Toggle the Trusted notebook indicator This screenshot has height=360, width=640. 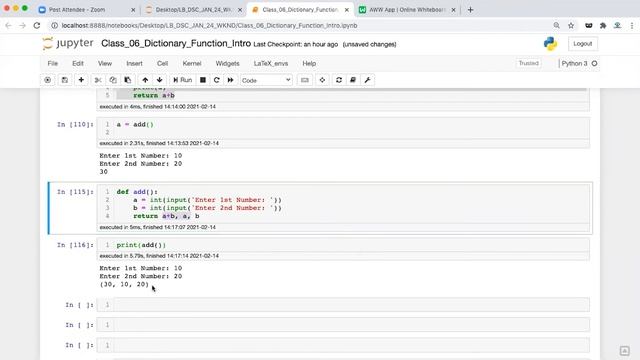pyautogui.click(x=529, y=63)
